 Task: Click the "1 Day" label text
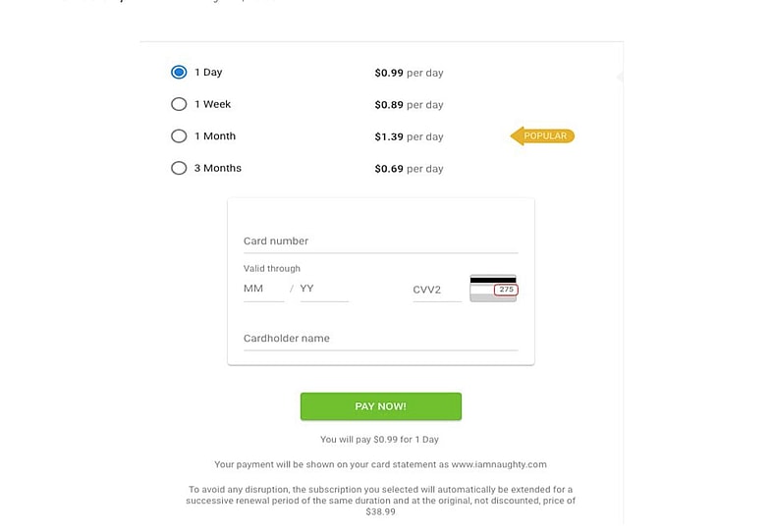pyautogui.click(x=208, y=73)
